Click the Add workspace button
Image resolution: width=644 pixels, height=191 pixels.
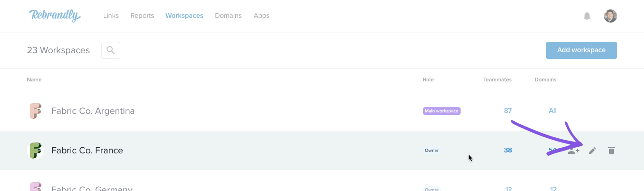(581, 50)
